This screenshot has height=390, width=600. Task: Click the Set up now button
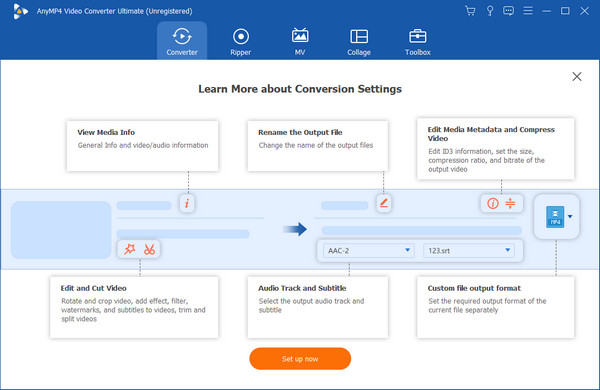coord(300,359)
